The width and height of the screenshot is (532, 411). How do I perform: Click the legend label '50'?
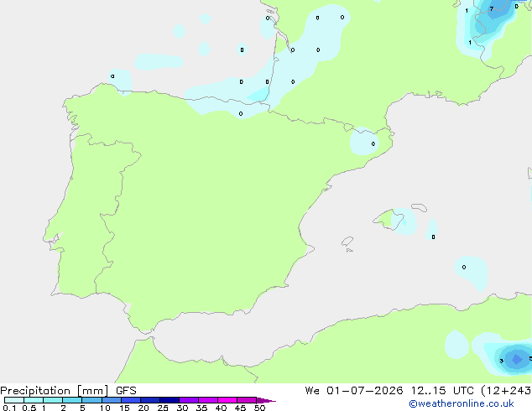pyautogui.click(x=259, y=408)
